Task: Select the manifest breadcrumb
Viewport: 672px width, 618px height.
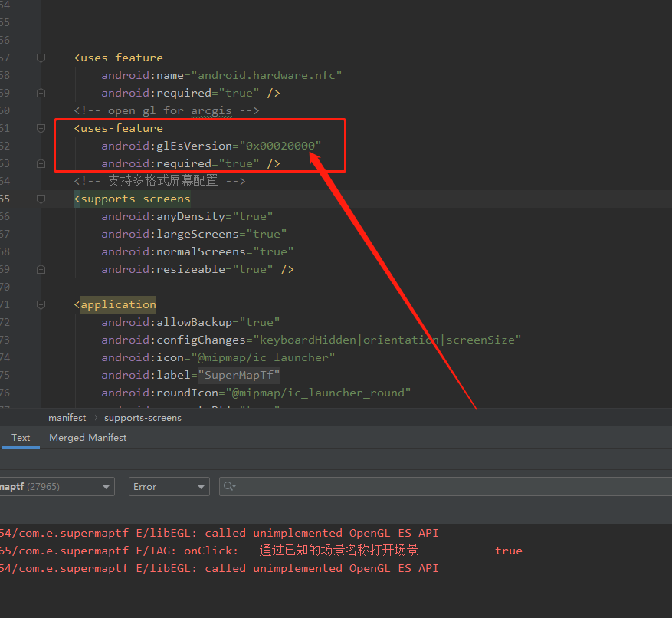Action: 67,418
